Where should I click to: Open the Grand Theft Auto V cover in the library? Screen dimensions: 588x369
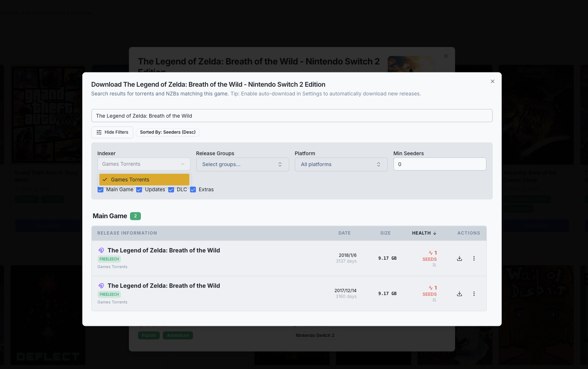(x=48, y=114)
